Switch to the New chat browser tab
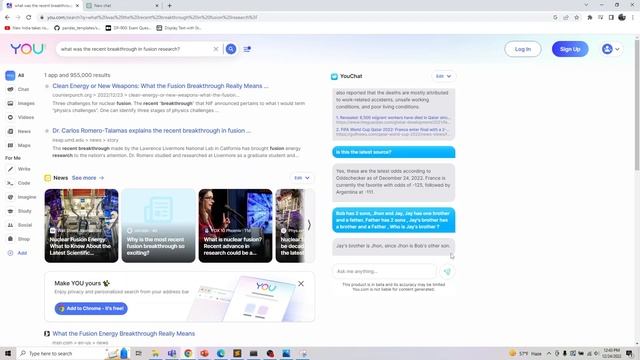Image resolution: width=640 pixels, height=360 pixels. (121, 6)
